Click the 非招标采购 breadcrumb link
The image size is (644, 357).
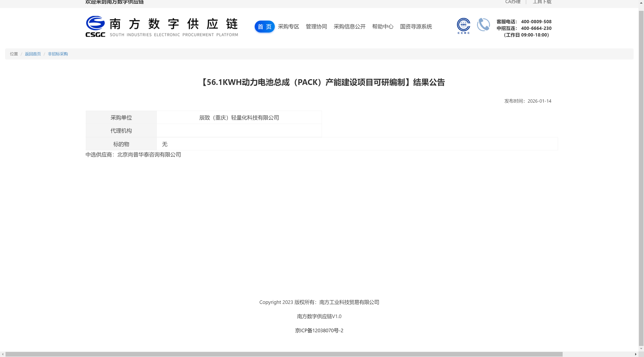coord(58,54)
